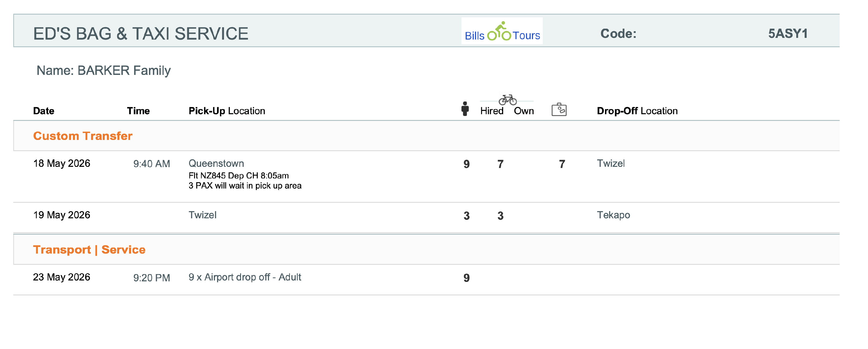Click the 9:20 PM time entry
The image size is (868, 349).
tap(152, 278)
